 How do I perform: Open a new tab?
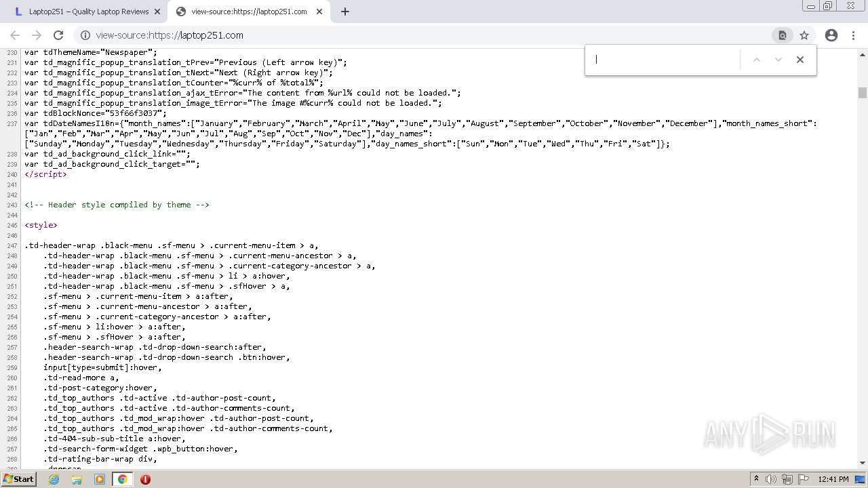click(x=345, y=12)
